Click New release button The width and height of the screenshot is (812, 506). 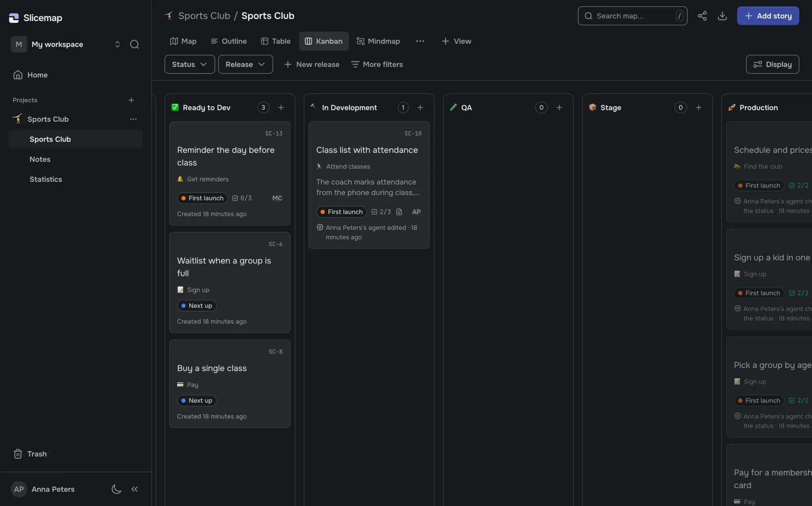312,64
